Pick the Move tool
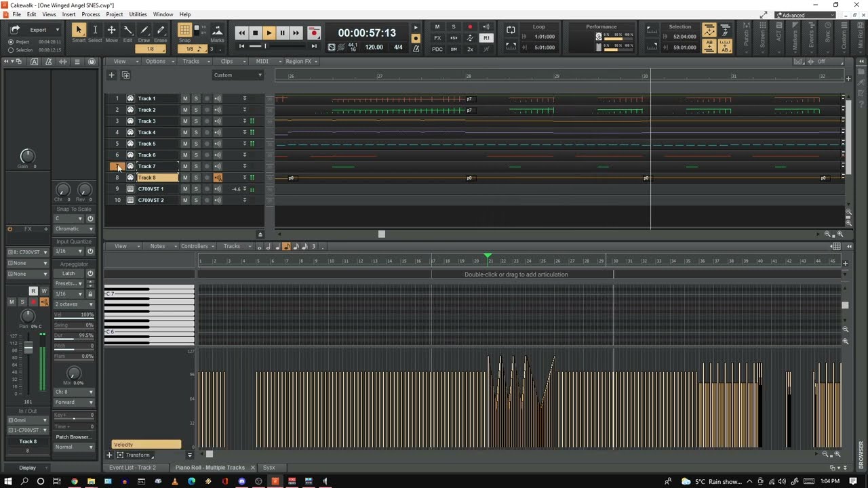Screen dimensions: 868x488 (111, 30)
